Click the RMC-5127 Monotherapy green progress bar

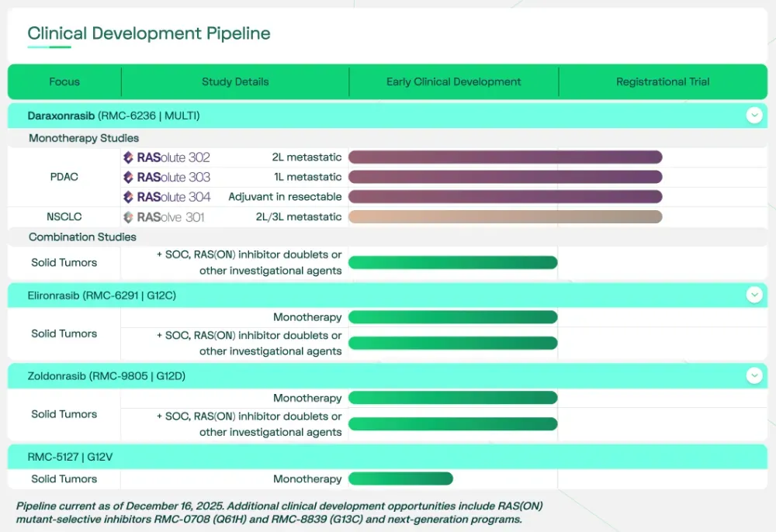pos(400,479)
